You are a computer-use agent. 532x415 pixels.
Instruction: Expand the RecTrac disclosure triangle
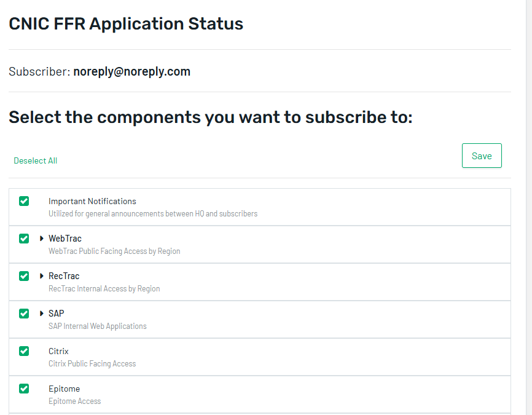42,276
